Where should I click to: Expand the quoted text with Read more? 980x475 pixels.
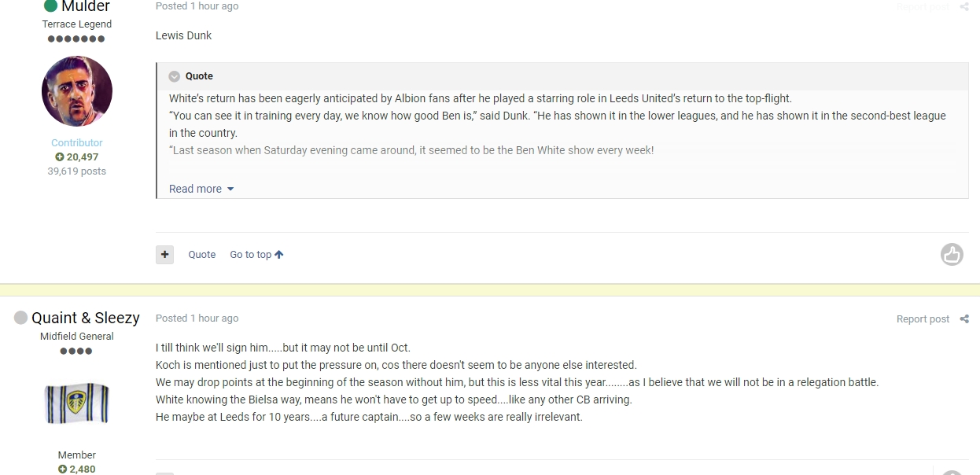pos(201,189)
